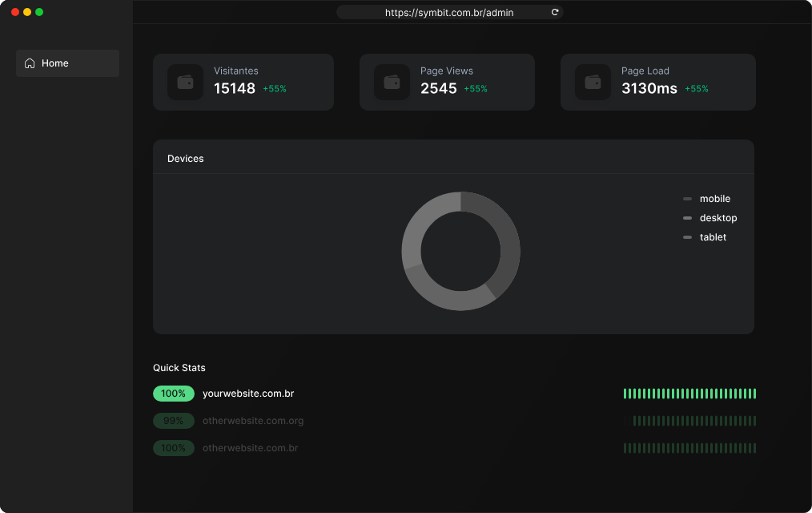Toggle the tablet legend marker
Screen dimensions: 812x513
(687, 237)
